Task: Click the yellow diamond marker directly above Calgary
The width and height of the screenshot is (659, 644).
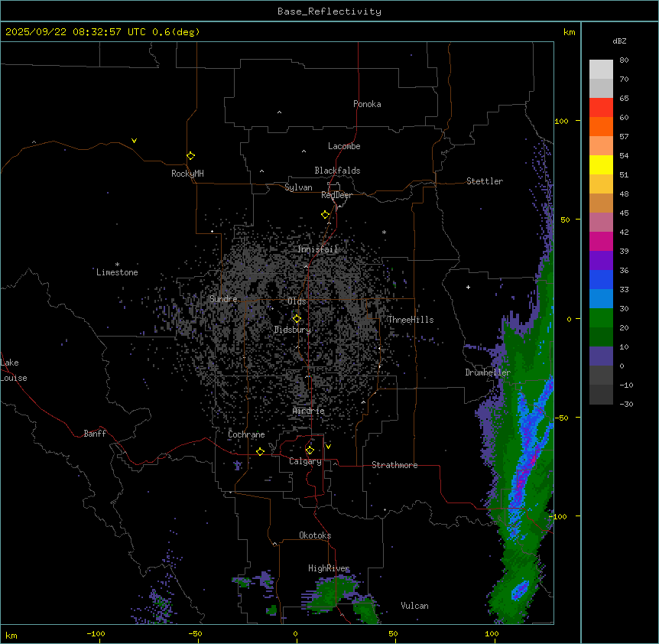Action: tap(310, 450)
